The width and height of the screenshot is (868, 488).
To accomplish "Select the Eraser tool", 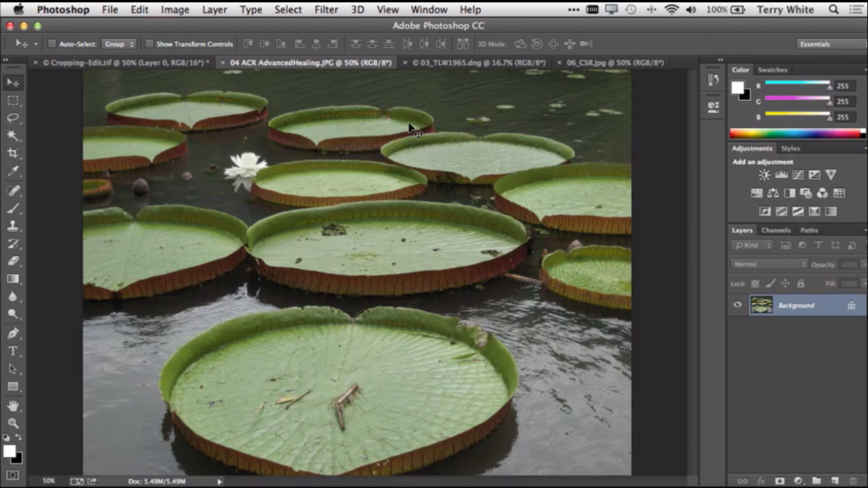I will 13,261.
